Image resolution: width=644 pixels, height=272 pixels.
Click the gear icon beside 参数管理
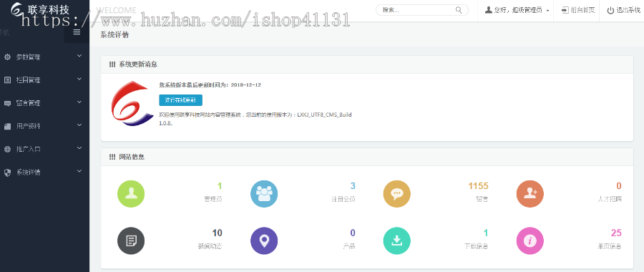tap(7, 57)
